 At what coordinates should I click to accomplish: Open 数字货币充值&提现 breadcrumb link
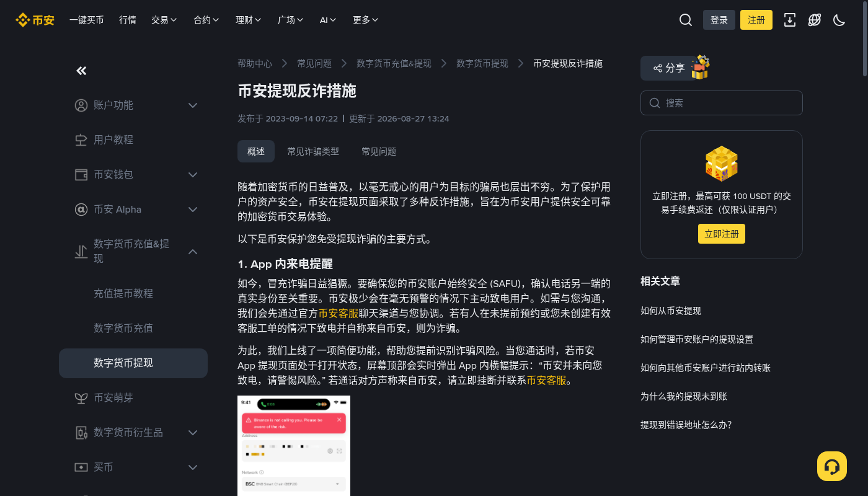click(x=394, y=63)
